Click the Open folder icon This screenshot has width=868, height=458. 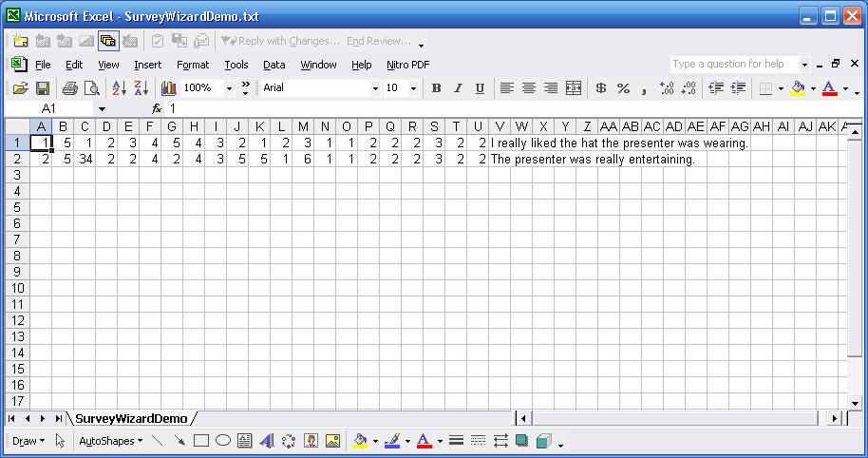click(21, 88)
